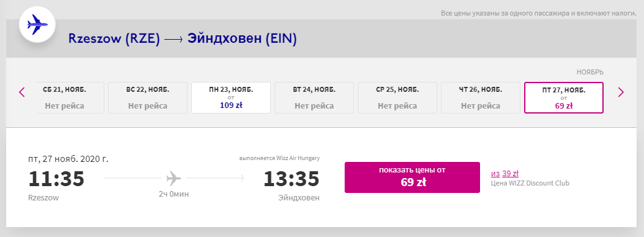The height and width of the screenshot is (237, 644).
Task: Click the show prices from 69 zł button
Action: click(412, 177)
